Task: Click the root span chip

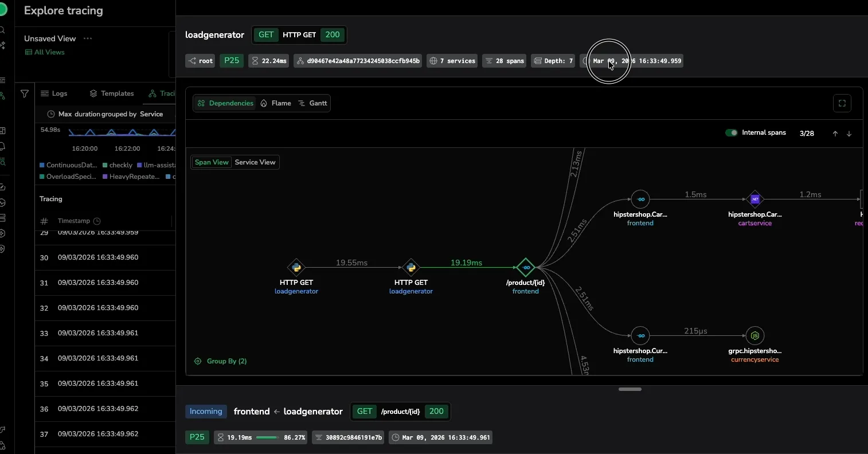Action: (200, 61)
